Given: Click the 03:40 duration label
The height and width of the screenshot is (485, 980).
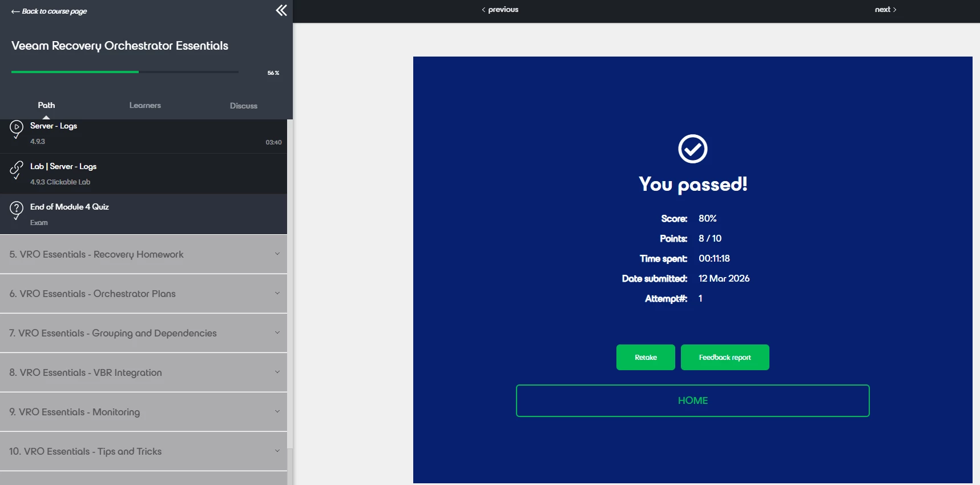Looking at the screenshot, I should pos(273,142).
